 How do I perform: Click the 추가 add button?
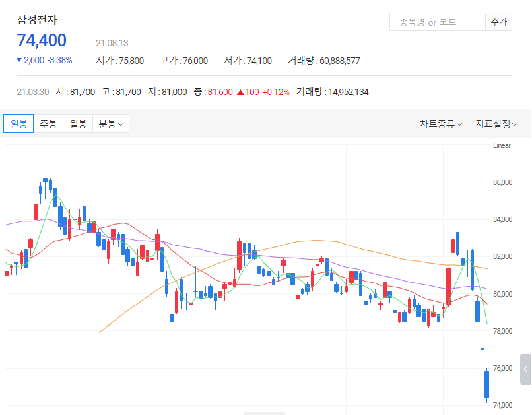click(x=499, y=22)
